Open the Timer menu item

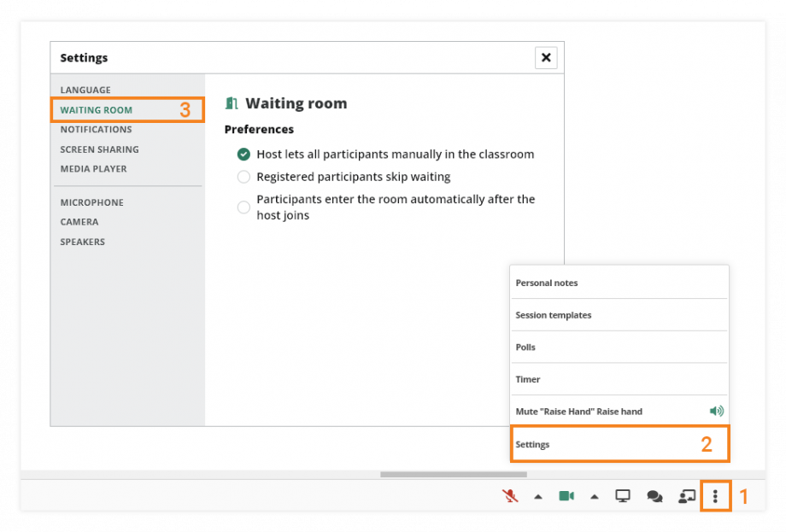coord(527,379)
